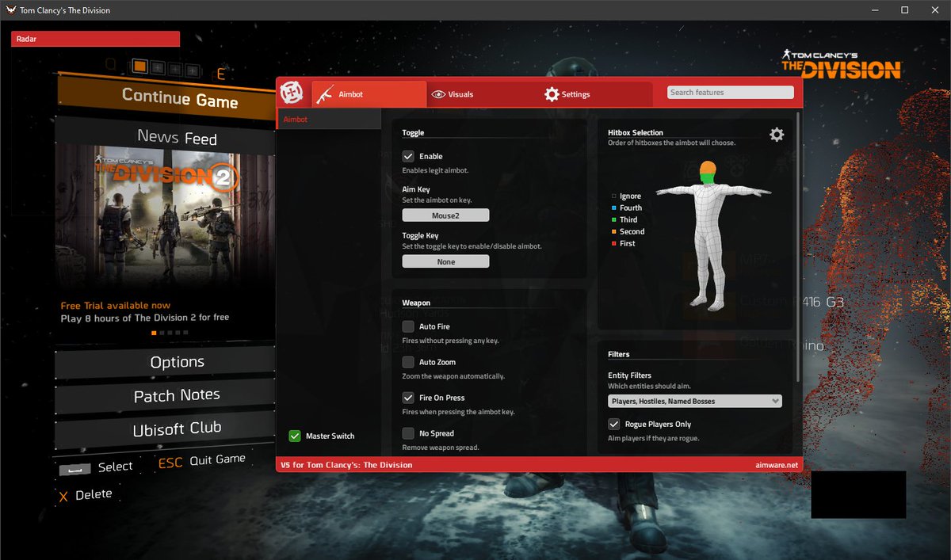The width and height of the screenshot is (951, 560).
Task: Click the Ignore legend color swatch
Action: pos(613,196)
